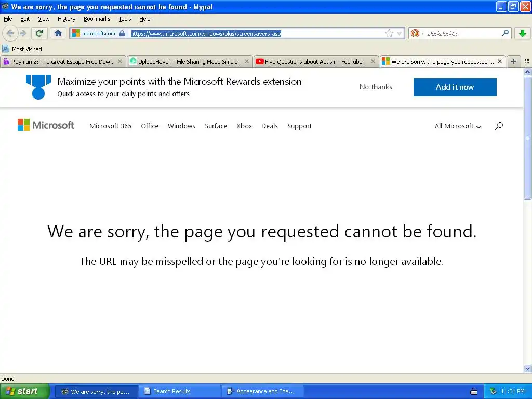Close the current Microsoft error tab
Screen dimensions: 532x399
tap(499, 61)
